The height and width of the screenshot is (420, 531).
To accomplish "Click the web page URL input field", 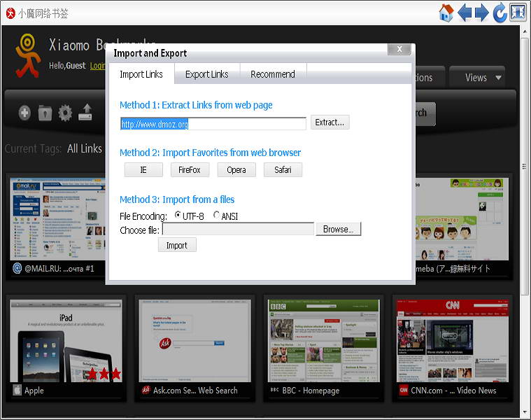I will point(213,124).
